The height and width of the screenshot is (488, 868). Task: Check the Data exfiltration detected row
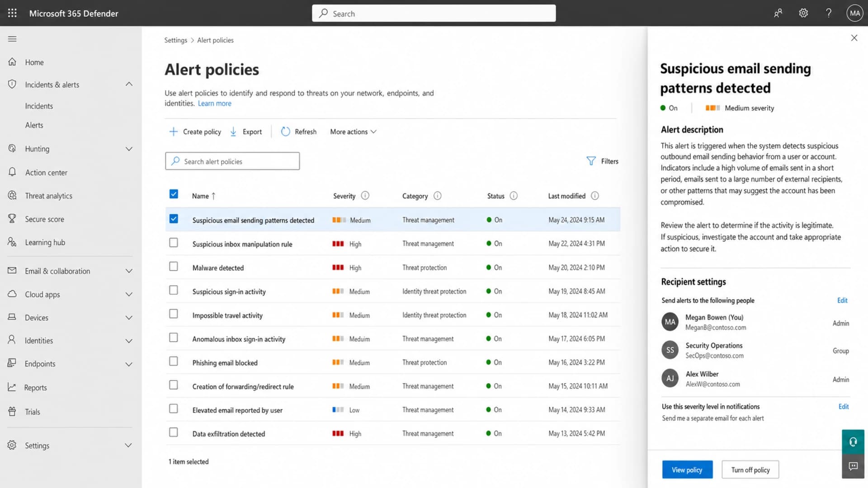(174, 432)
